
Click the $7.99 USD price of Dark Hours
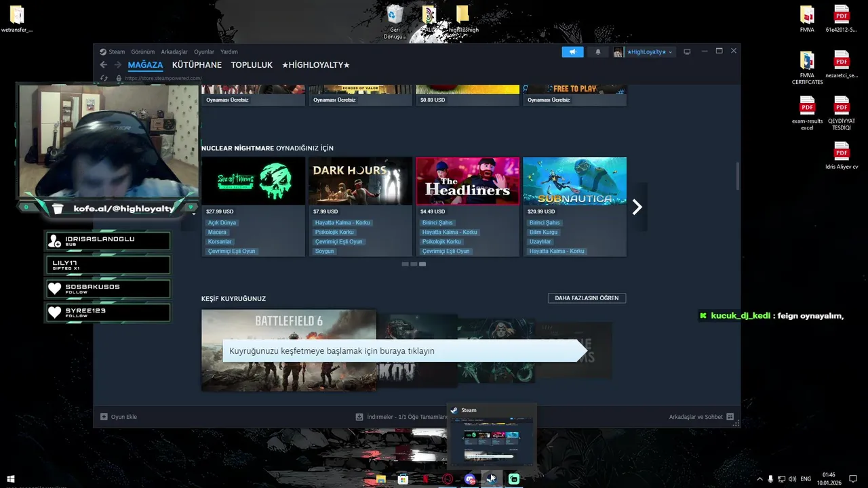(x=325, y=211)
